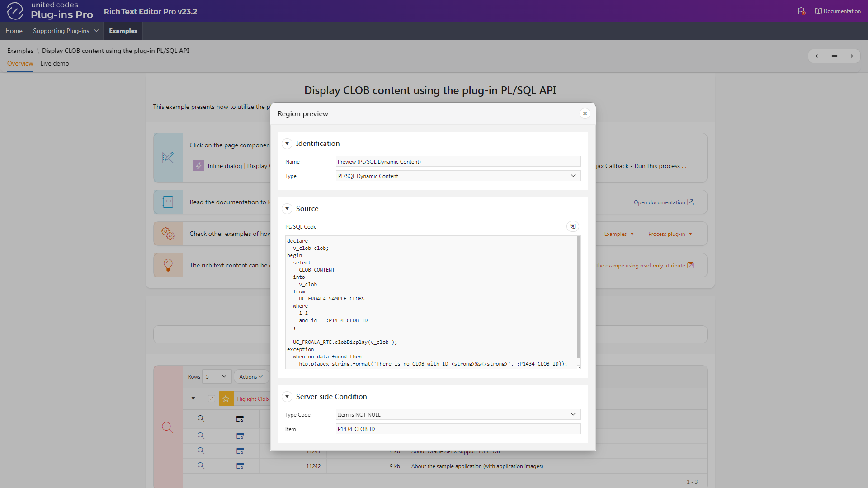This screenshot has height=488, width=868.
Task: Open the Documentation link in header
Action: pyautogui.click(x=838, y=11)
